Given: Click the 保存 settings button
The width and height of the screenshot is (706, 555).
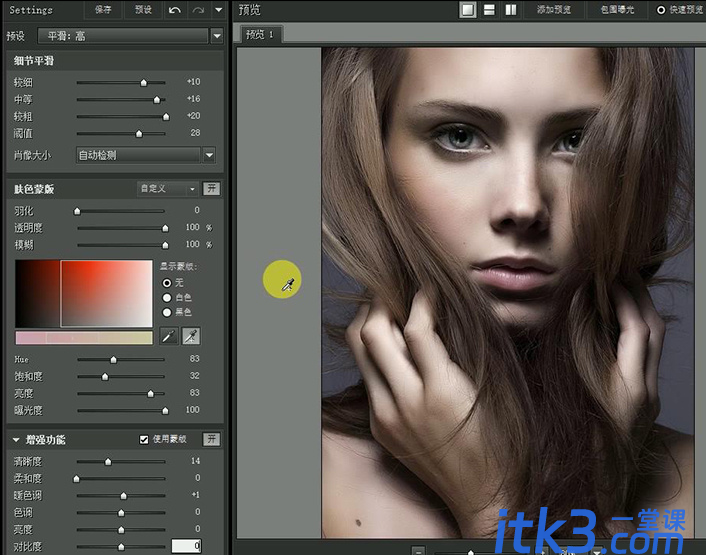Looking at the screenshot, I should pos(103,10).
